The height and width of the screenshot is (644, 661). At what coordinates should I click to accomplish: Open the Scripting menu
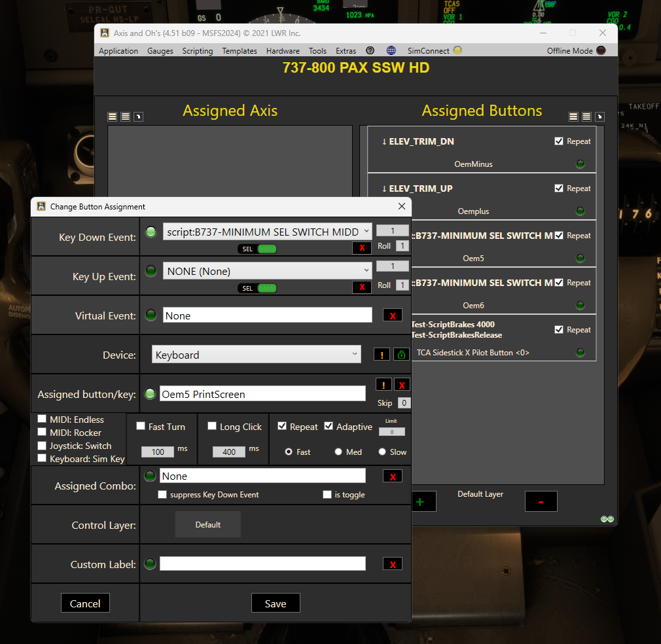(197, 50)
